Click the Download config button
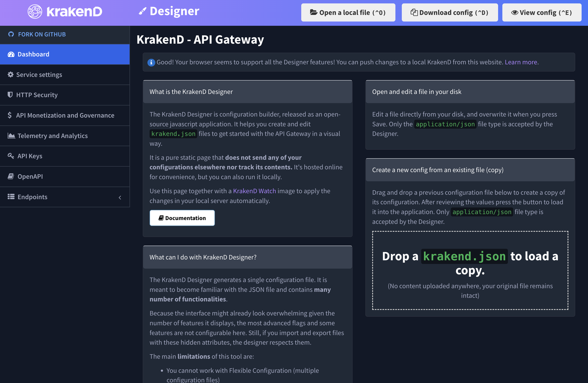Viewport: 588px width, 383px height. (x=450, y=13)
